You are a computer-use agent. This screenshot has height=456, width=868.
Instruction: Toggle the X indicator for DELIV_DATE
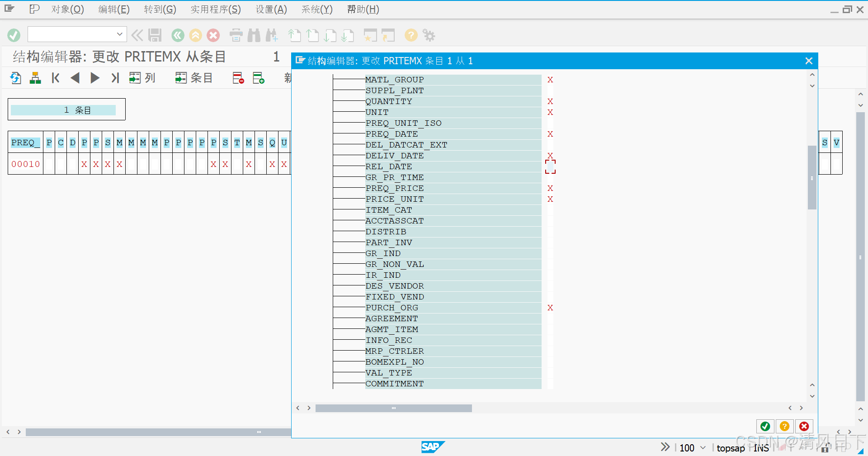(550, 156)
